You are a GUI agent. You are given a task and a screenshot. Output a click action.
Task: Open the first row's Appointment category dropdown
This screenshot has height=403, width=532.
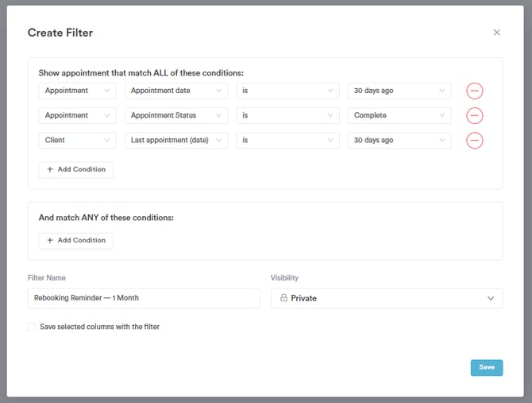click(78, 91)
